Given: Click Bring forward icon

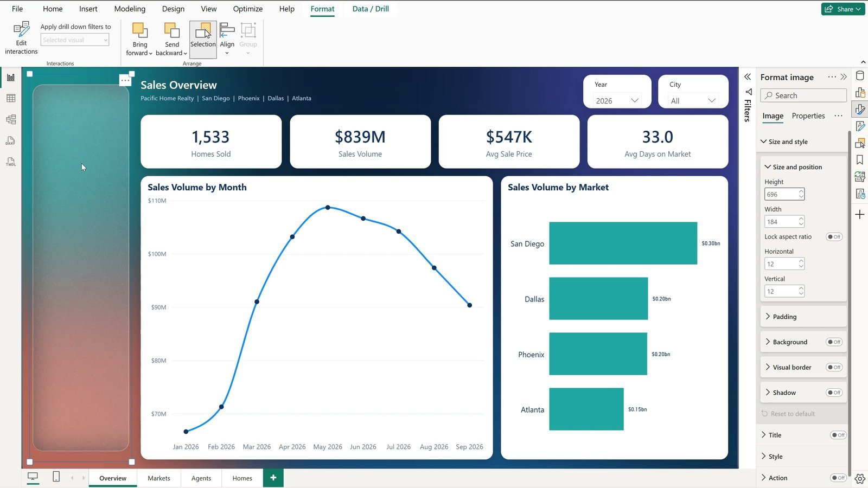Looking at the screenshot, I should (139, 30).
